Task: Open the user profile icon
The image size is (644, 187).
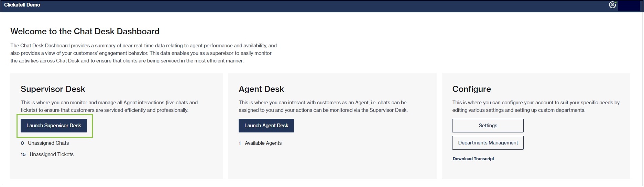Action: [x=612, y=5]
